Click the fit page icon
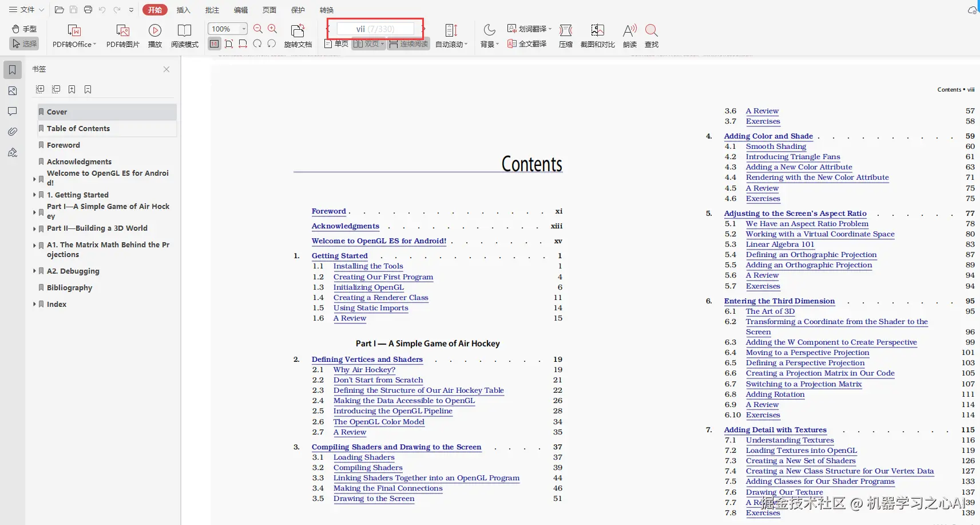 tap(229, 44)
